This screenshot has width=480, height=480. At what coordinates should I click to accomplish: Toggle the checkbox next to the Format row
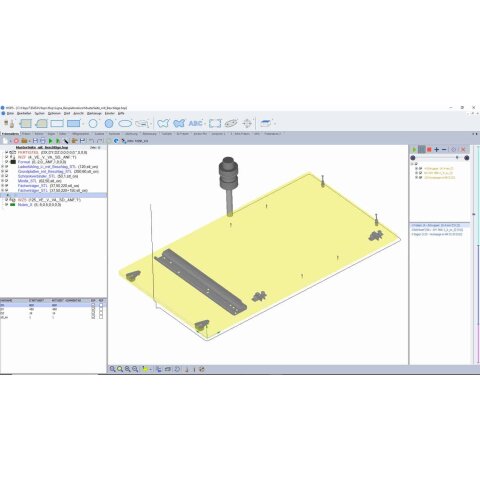[6, 162]
